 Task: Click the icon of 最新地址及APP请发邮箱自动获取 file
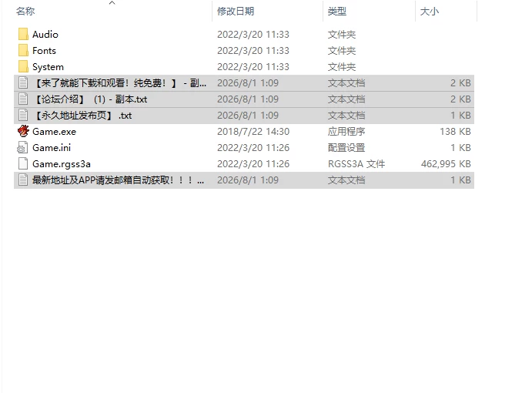[x=23, y=180]
